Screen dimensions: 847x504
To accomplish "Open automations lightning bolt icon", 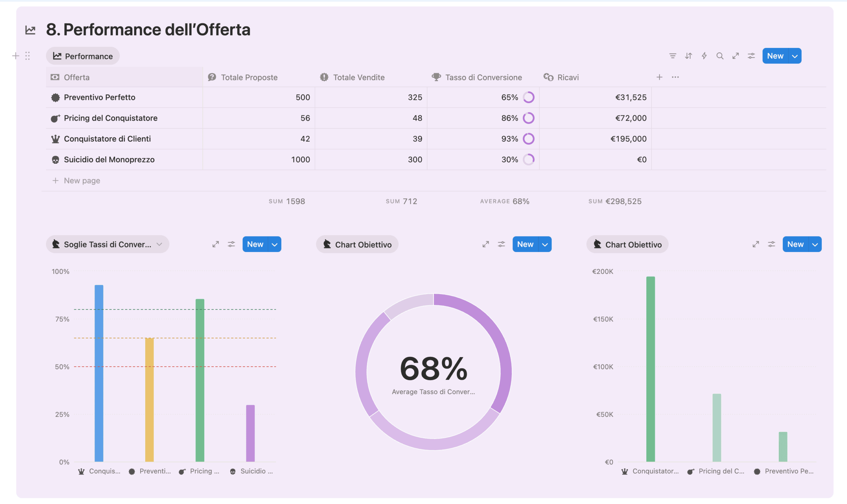I will pos(704,56).
